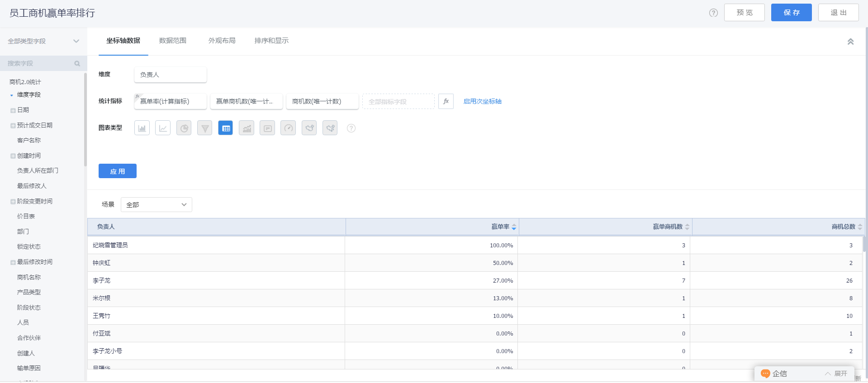Toggle sort on 商机总数 column
This screenshot has height=383, width=868.
[x=860, y=227]
